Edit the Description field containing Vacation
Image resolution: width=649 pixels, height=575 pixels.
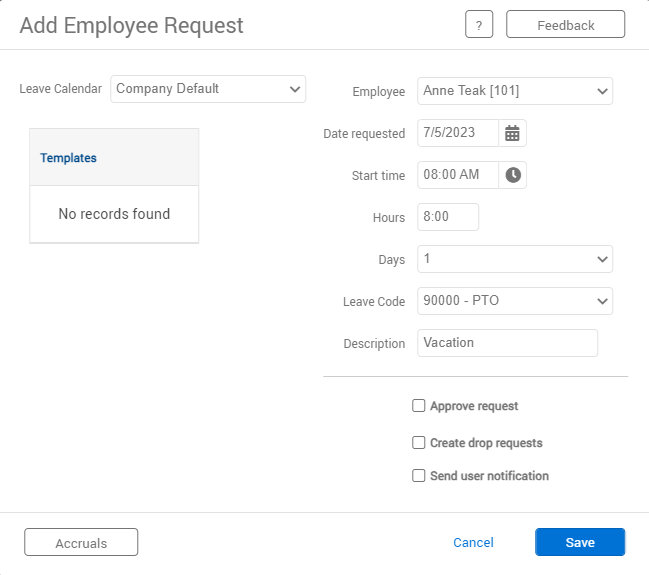[x=507, y=343]
